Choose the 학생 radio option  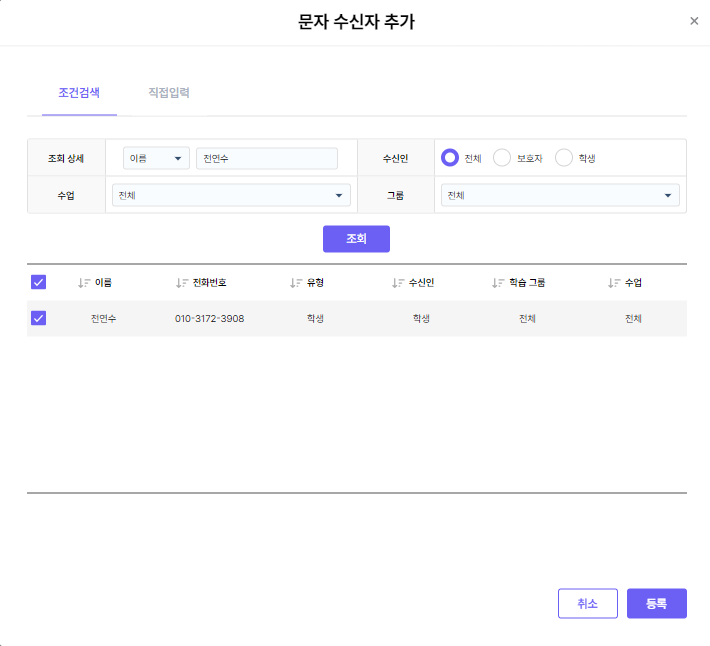point(564,158)
